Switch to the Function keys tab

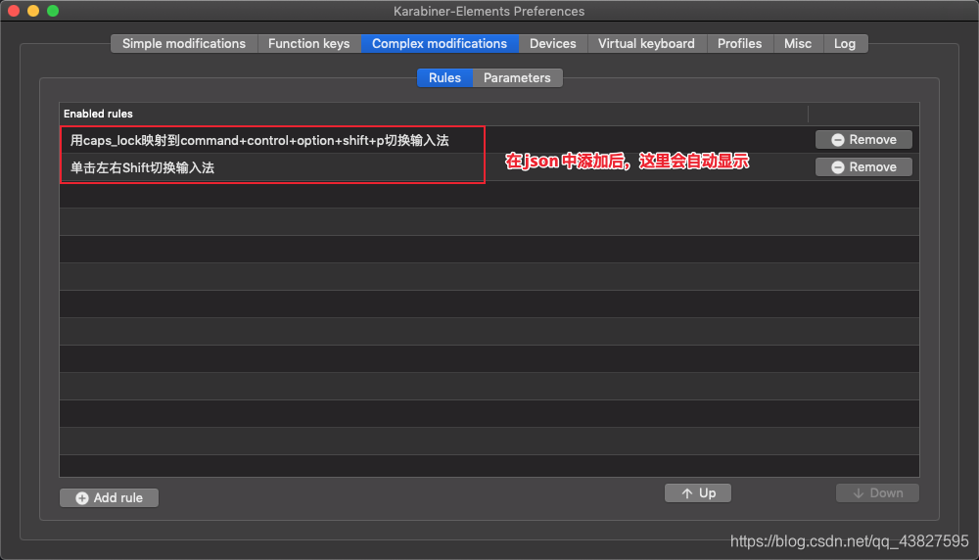309,44
